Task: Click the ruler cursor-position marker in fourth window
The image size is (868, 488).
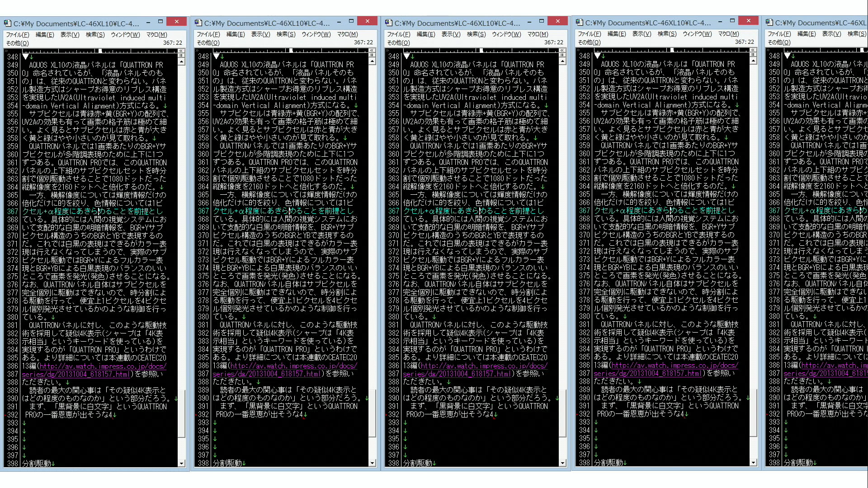Action: (673, 50)
